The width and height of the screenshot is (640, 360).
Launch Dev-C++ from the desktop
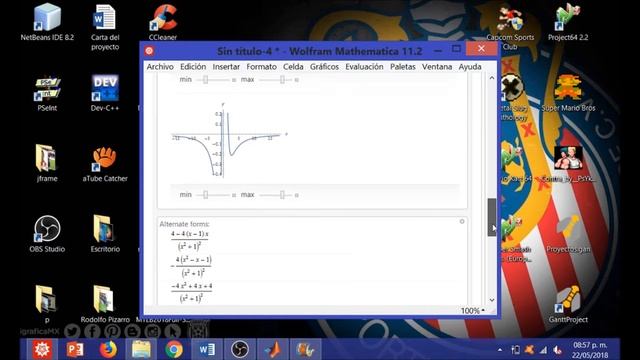tap(105, 93)
